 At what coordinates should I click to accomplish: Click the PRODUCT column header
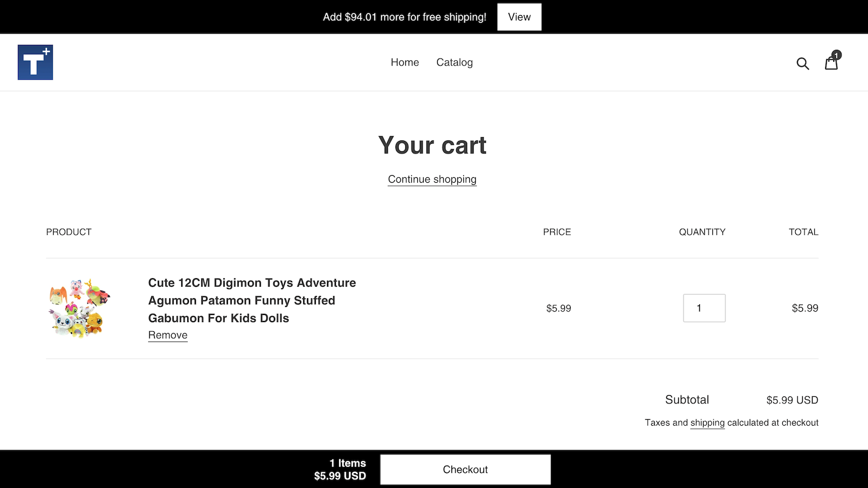click(69, 232)
